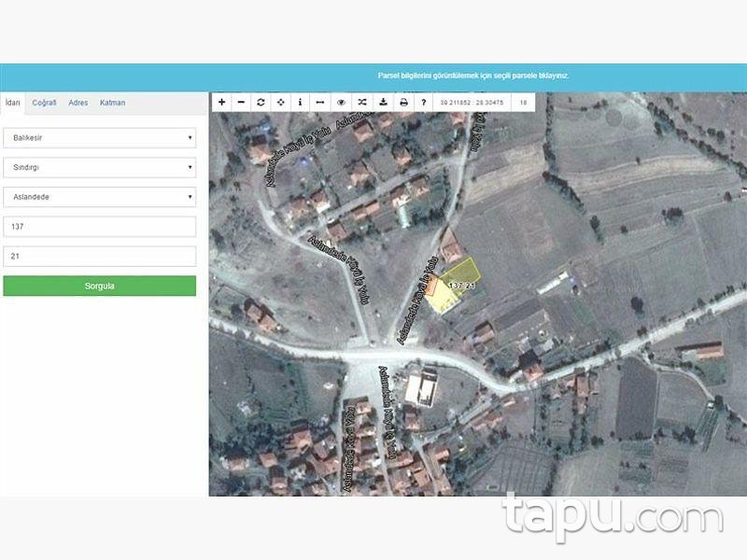This screenshot has width=747, height=560.
Task: Open the Balıkesir province dropdown
Action: [100, 137]
